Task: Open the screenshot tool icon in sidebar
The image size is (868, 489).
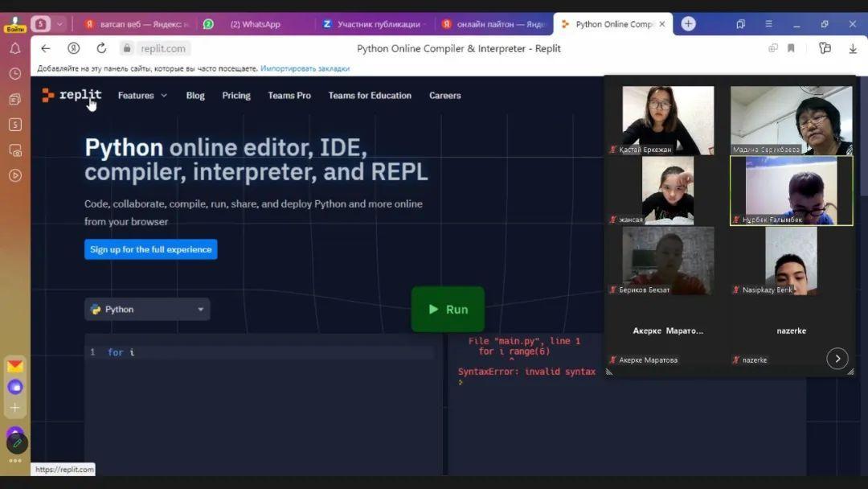Action: [x=15, y=150]
